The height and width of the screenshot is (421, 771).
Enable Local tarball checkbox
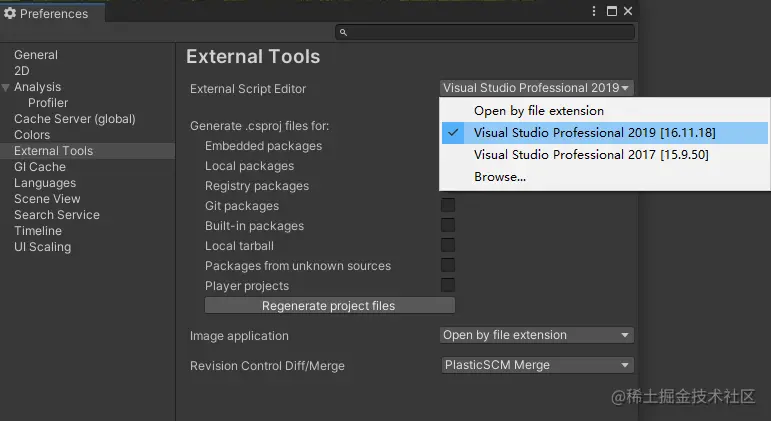(448, 245)
